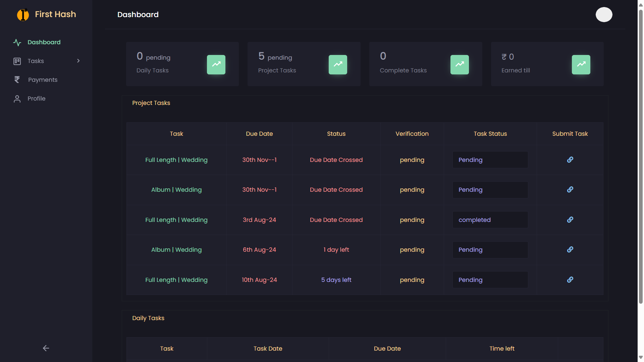Click Album | Wedding task due 6th Aug-24
The width and height of the screenshot is (644, 362).
coord(176,250)
